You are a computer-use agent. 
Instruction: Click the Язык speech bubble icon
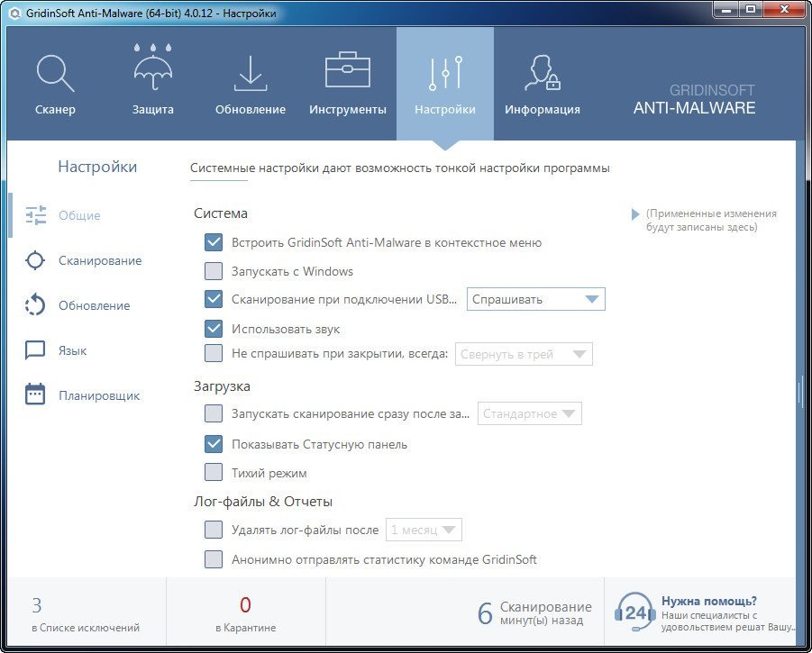click(35, 350)
